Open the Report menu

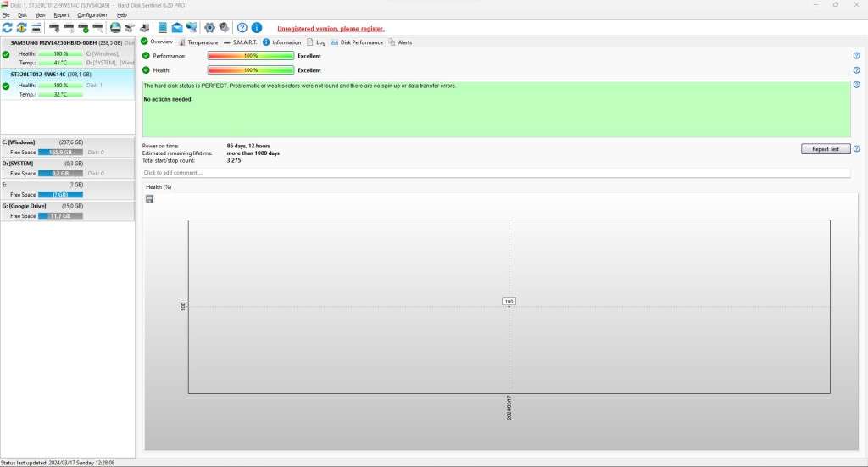tap(61, 15)
